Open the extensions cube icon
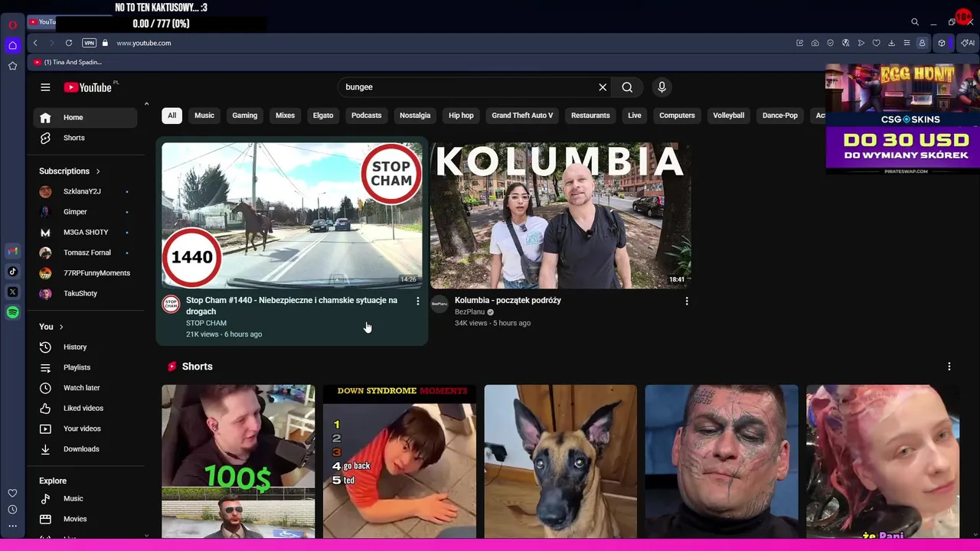 942,43
